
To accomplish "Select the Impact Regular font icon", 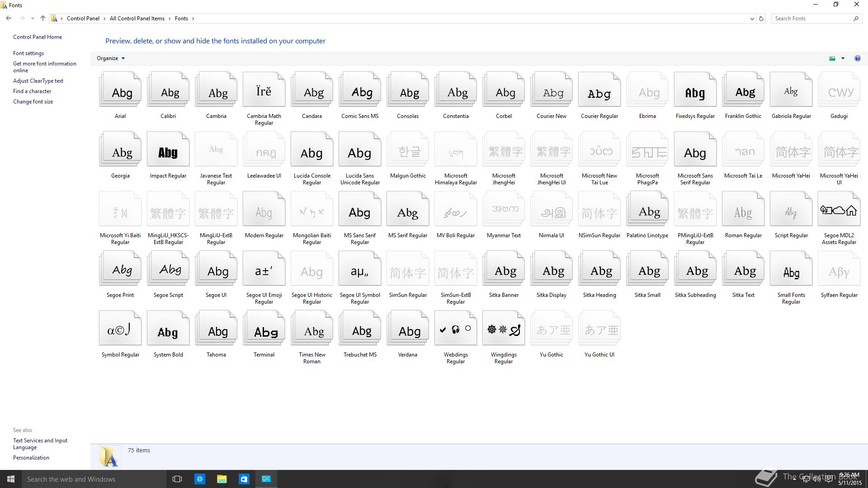I will [168, 151].
